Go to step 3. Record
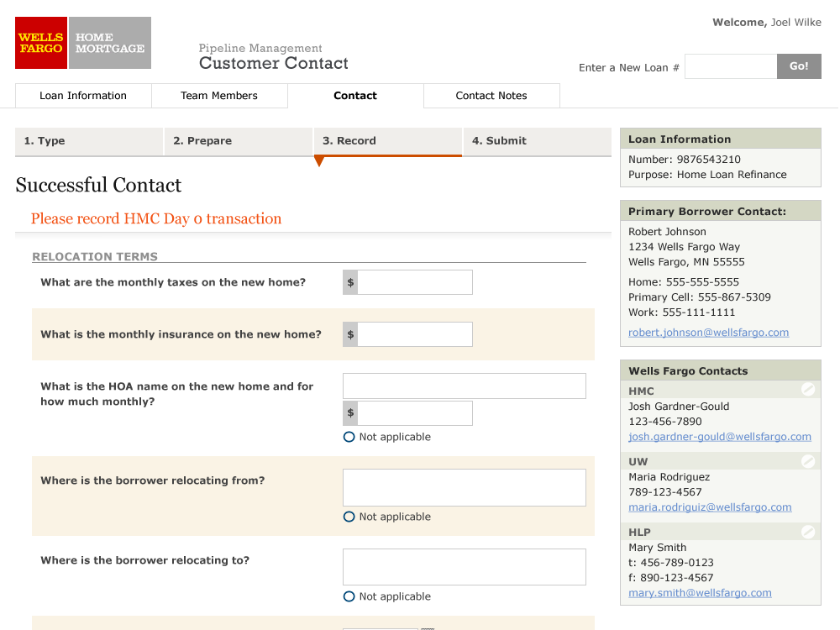This screenshot has width=840, height=630. [388, 141]
